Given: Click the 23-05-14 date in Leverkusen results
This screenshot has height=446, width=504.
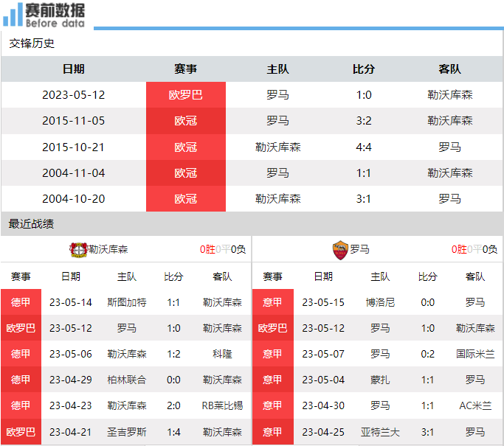Looking at the screenshot, I should pos(71,302).
